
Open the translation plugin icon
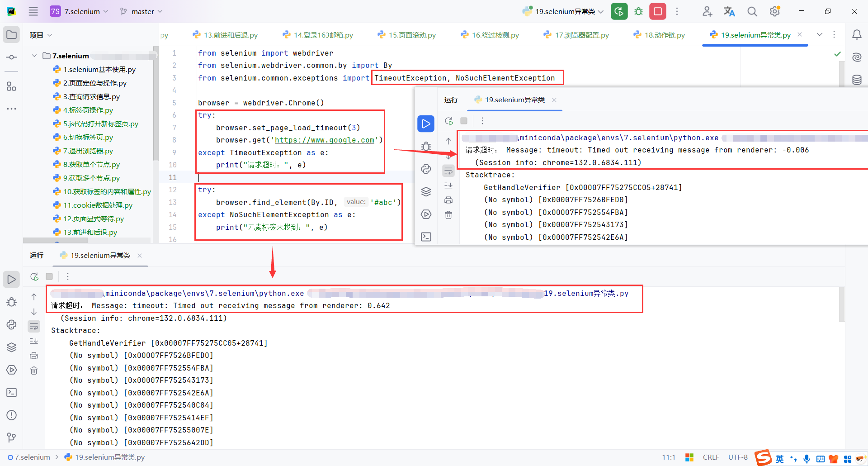(x=729, y=11)
